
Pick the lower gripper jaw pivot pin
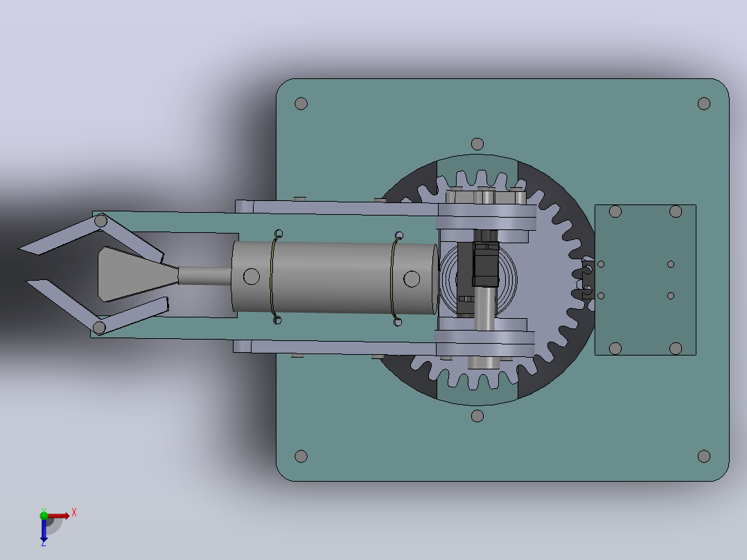click(x=99, y=327)
